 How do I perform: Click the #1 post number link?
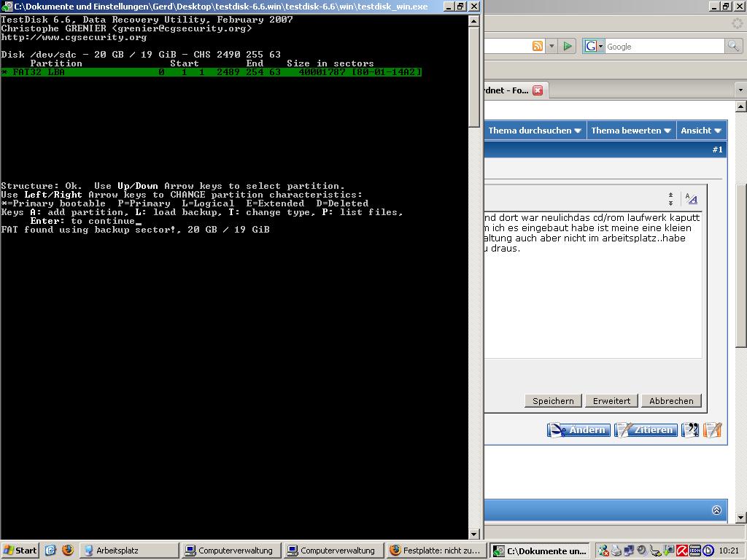[x=717, y=150]
